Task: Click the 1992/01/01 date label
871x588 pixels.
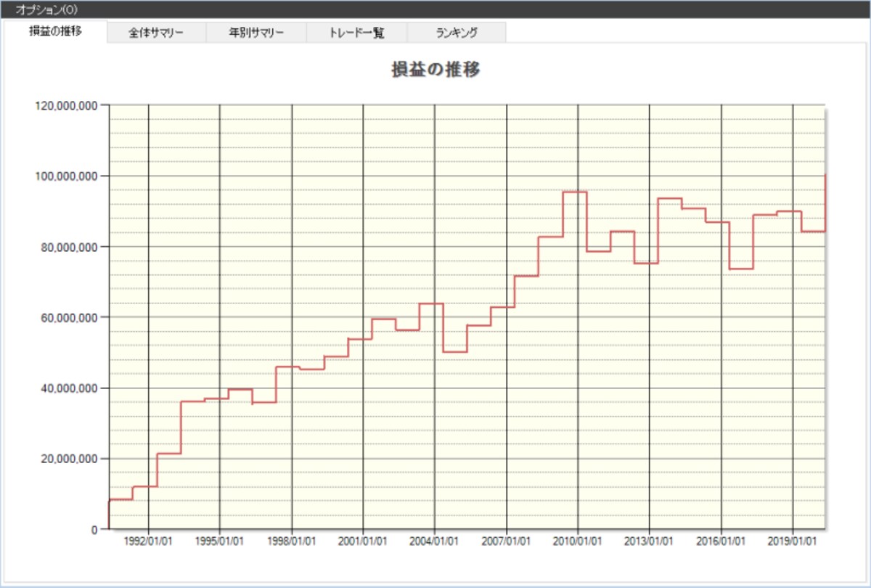Action: coord(148,541)
